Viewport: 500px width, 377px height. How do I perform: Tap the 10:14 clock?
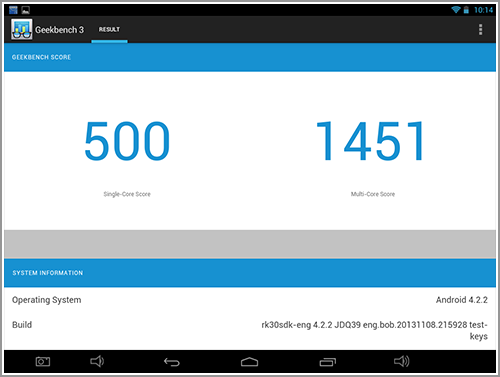(x=483, y=10)
